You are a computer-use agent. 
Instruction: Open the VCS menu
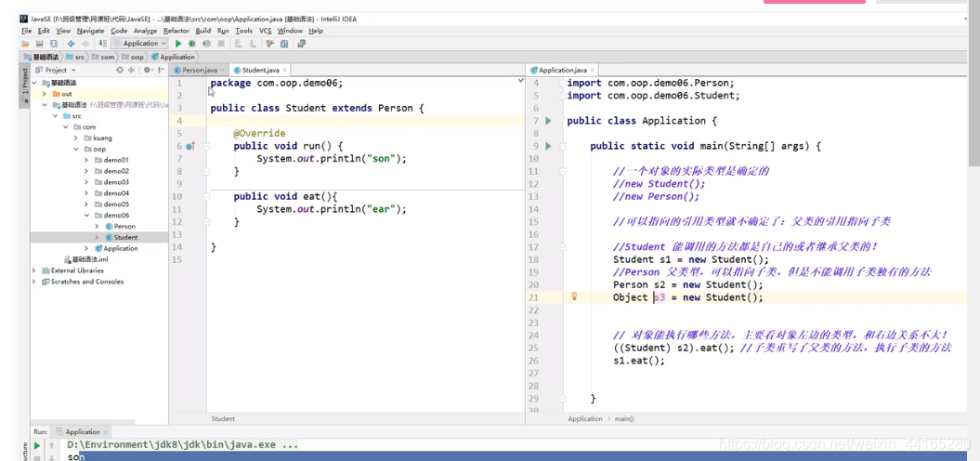pos(266,31)
